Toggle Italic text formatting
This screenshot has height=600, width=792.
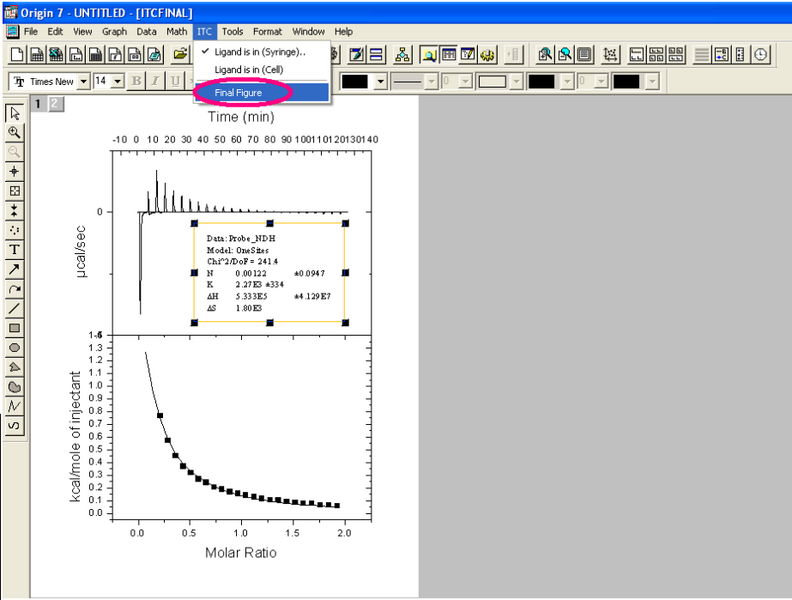155,81
